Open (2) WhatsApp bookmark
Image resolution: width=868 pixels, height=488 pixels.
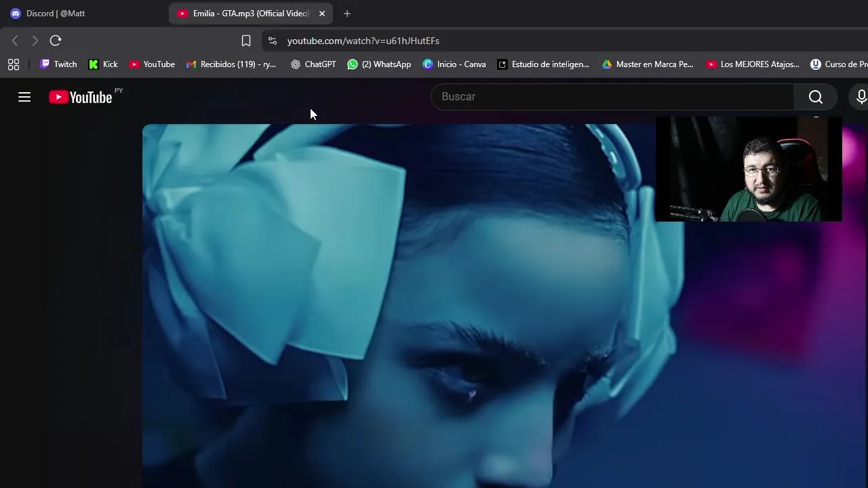click(x=379, y=64)
